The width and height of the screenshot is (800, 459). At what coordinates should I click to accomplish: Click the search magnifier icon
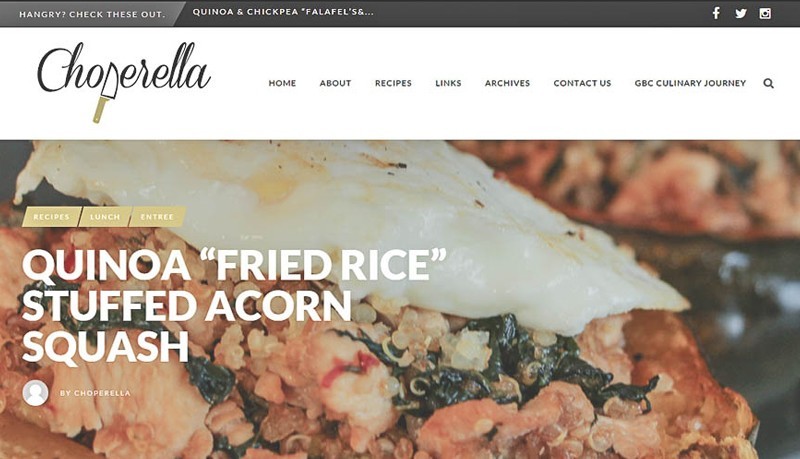(x=768, y=83)
